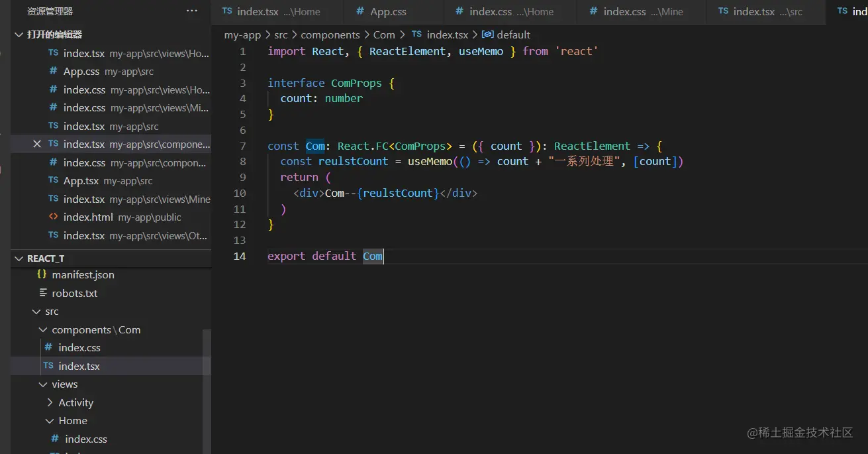868x454 pixels.
Task: Open index.tsx my-app\src in open editors
Action: point(111,126)
